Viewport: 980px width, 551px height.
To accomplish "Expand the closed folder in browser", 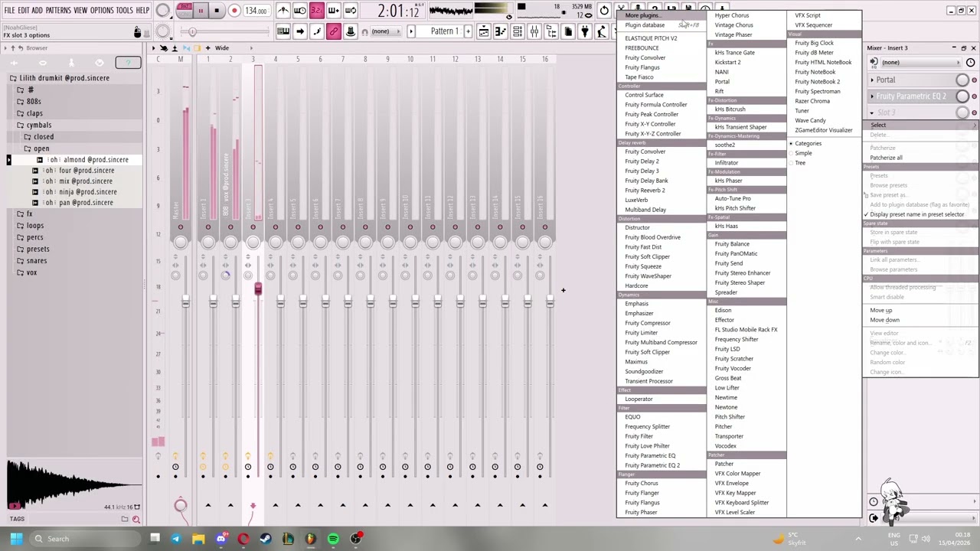I will [43, 137].
